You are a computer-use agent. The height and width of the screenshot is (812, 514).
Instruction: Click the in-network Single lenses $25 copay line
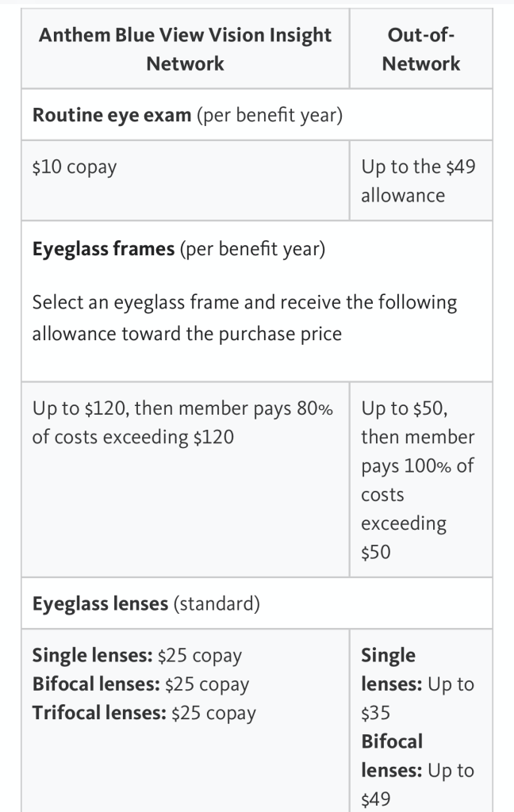[136, 656]
